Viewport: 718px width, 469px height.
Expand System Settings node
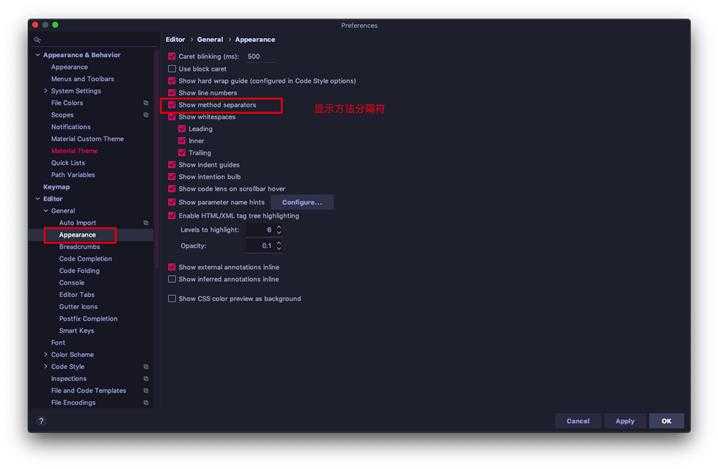[46, 91]
